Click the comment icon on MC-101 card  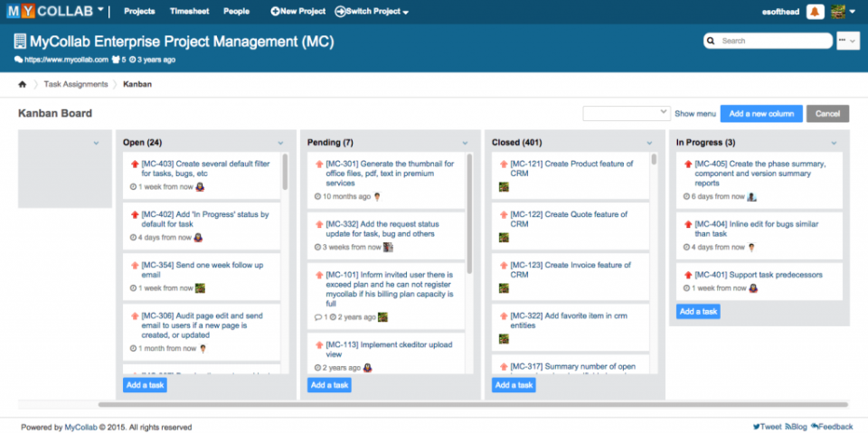(316, 317)
